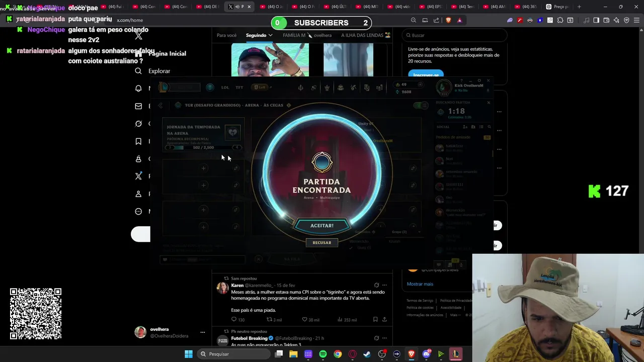Click the Explorar magnifier icon in X sidebar

pyautogui.click(x=138, y=71)
